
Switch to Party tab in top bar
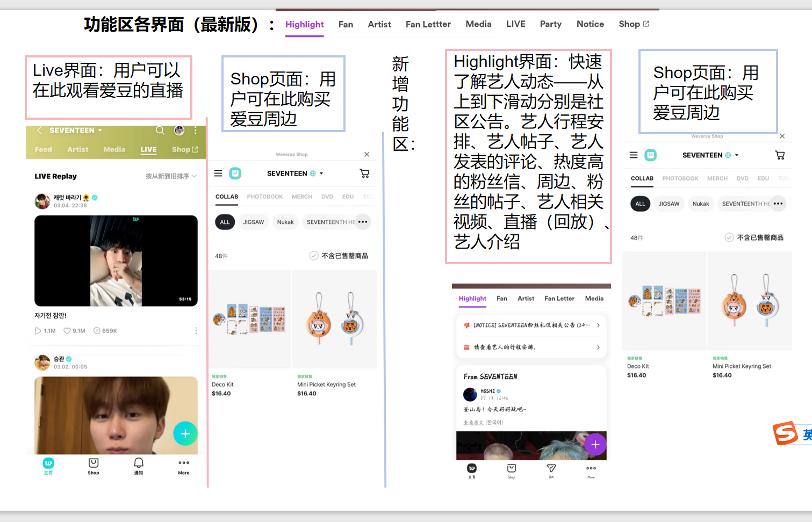pos(551,24)
